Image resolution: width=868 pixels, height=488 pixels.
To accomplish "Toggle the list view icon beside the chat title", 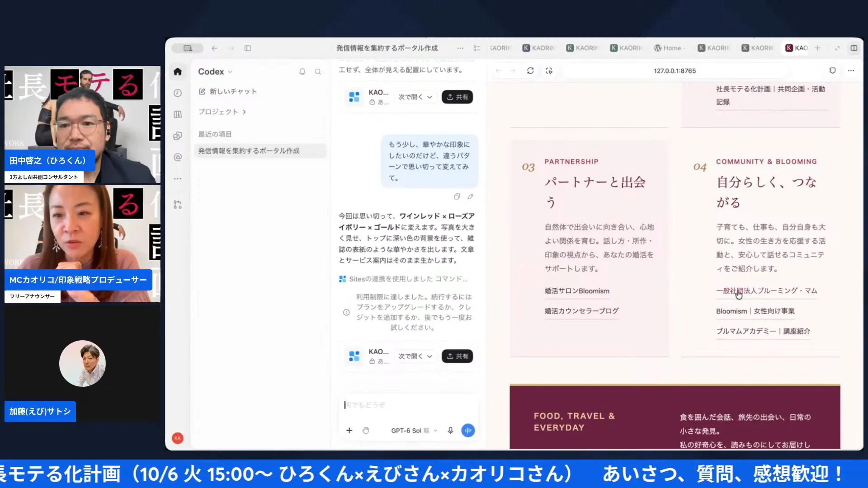I will 476,48.
